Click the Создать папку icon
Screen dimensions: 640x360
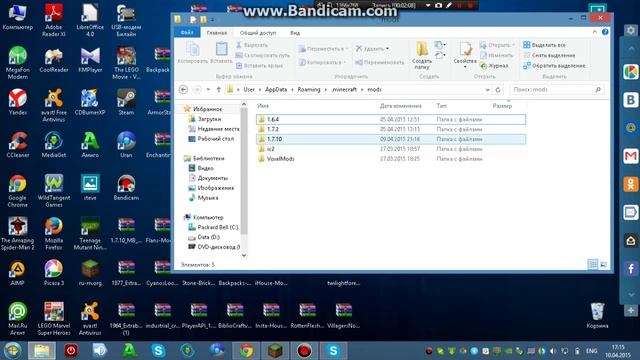(422, 56)
